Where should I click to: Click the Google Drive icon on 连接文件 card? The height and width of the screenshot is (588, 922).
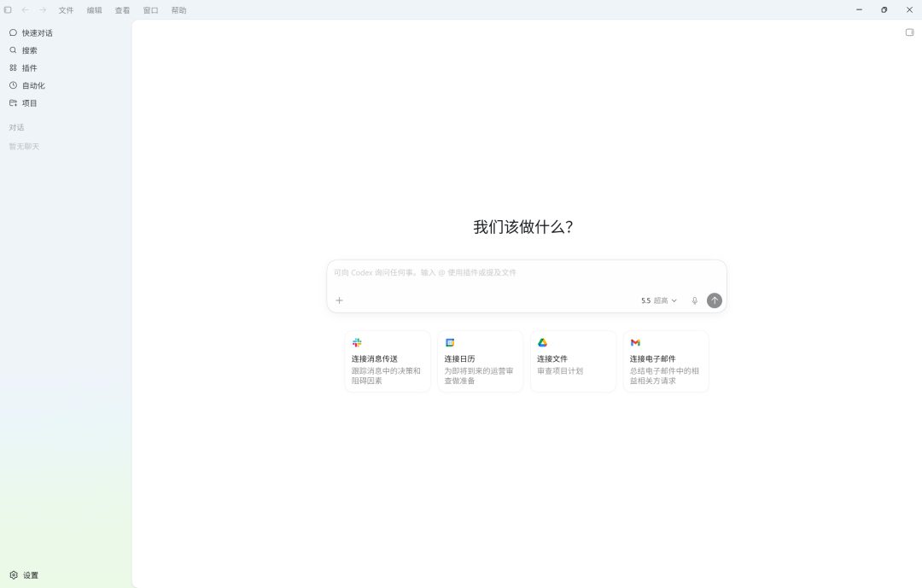coord(543,343)
